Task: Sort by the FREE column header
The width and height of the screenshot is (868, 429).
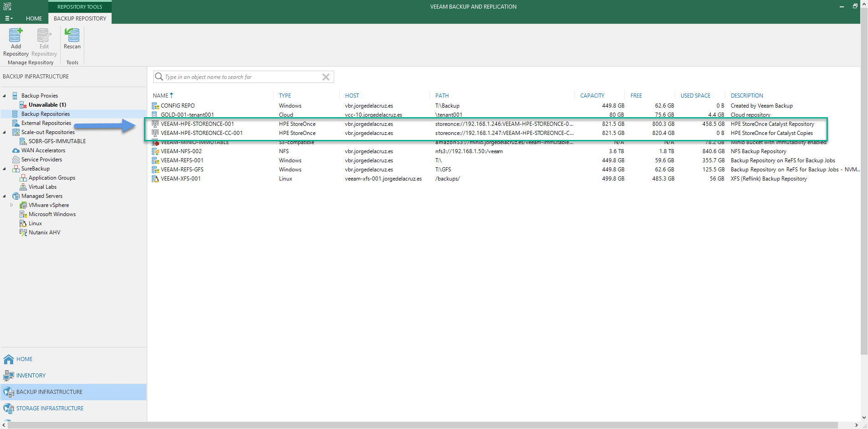Action: (x=636, y=96)
